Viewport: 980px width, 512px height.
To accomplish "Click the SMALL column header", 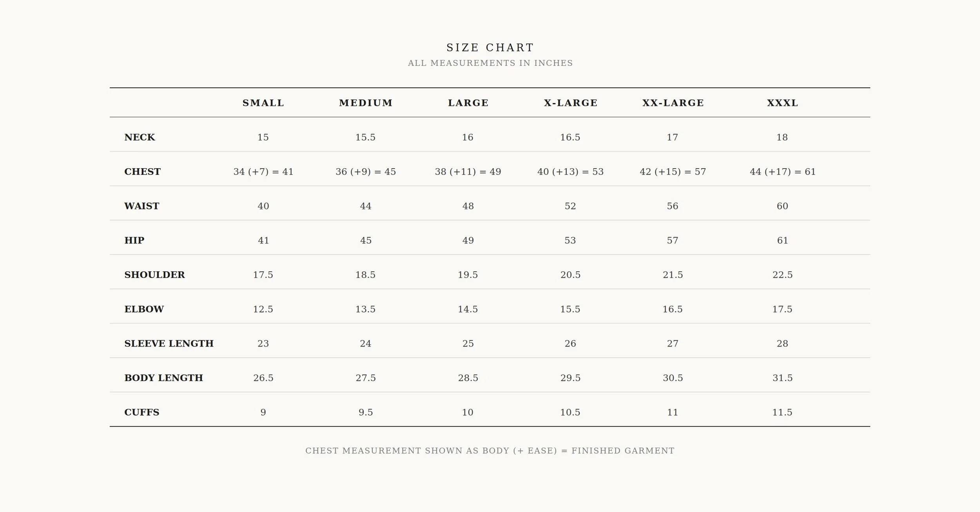I will click(263, 103).
